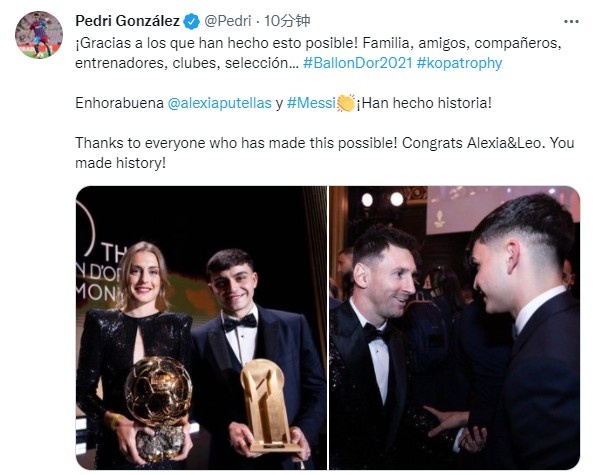Click the blue verified badge
Viewport: 593px width, 475px height.
[191, 21]
